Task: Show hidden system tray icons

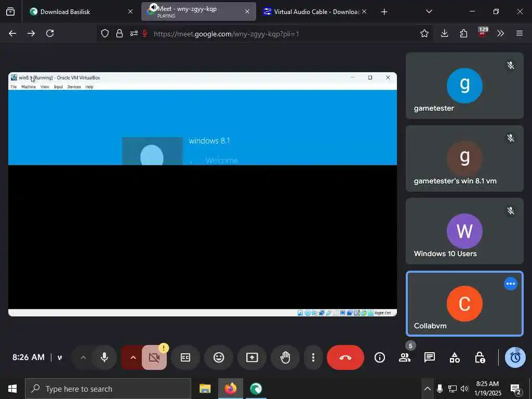Action: pyautogui.click(x=428, y=389)
